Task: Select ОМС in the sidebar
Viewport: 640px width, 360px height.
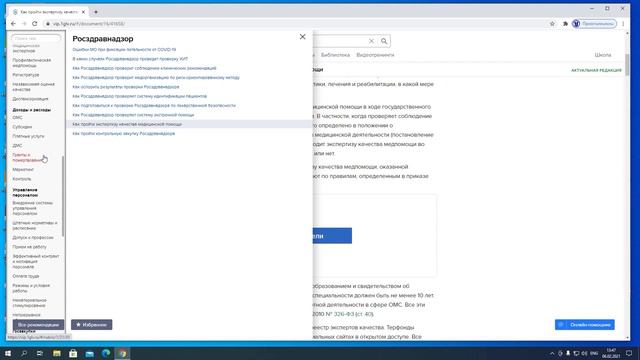Action: [x=18, y=118]
